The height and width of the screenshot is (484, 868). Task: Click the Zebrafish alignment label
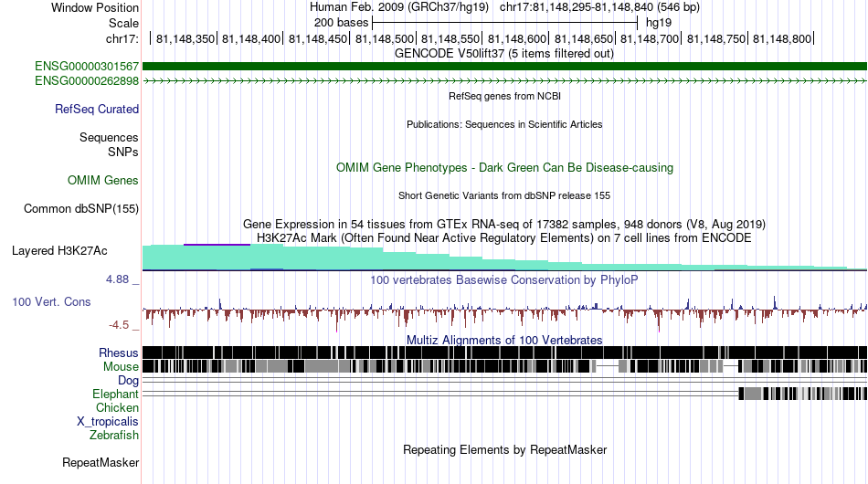coord(114,436)
